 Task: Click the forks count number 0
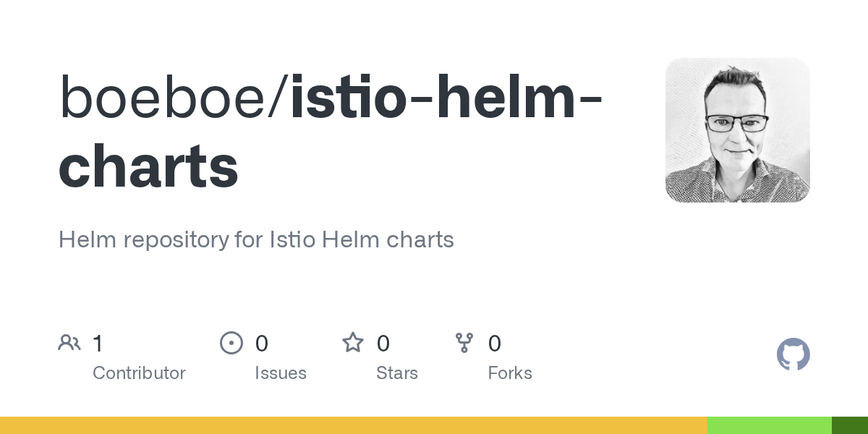tap(495, 344)
